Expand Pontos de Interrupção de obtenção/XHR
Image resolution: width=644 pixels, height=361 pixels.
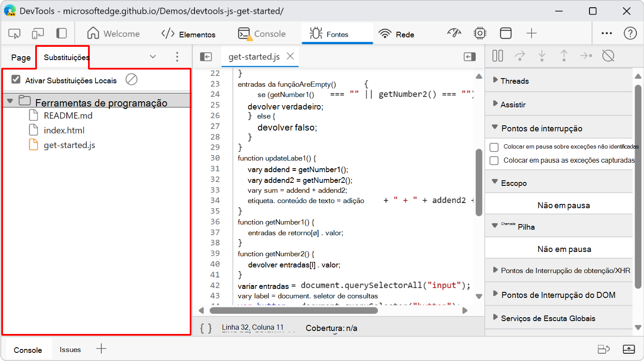[x=495, y=270]
